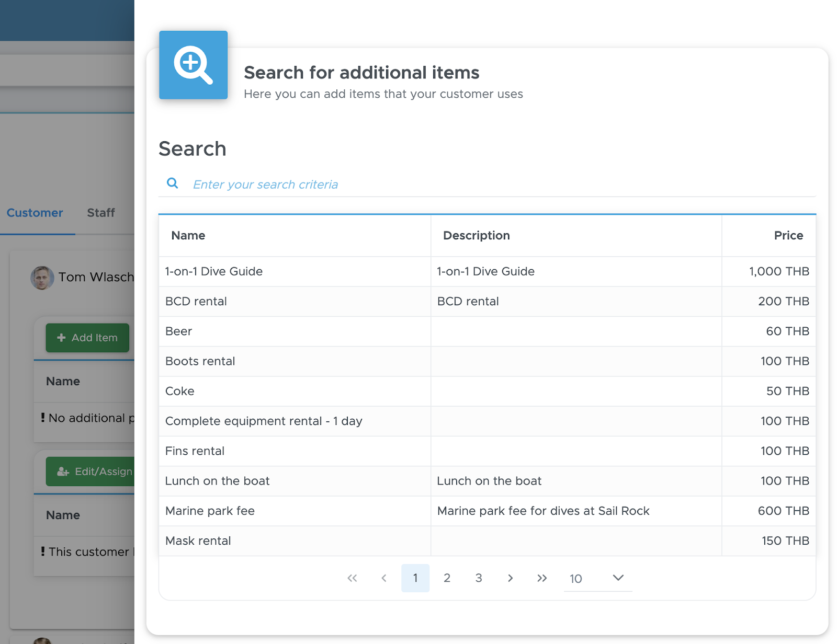The height and width of the screenshot is (644, 837).
Task: Click the 50 THB price cell
Action: 768,391
